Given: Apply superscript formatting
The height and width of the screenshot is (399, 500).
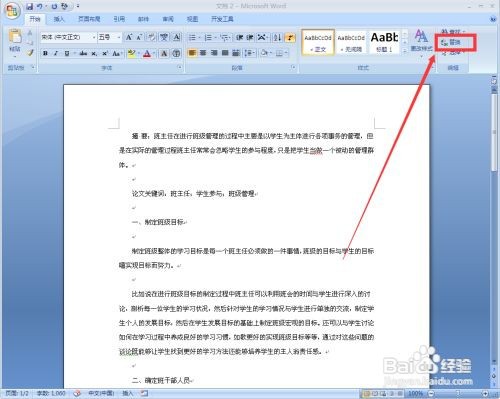Looking at the screenshot, I should [105, 53].
